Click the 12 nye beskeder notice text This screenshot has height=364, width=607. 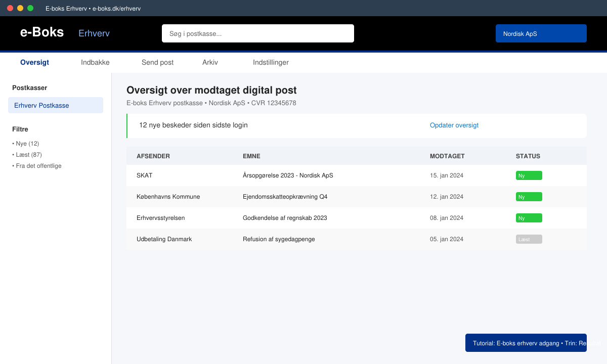(193, 125)
